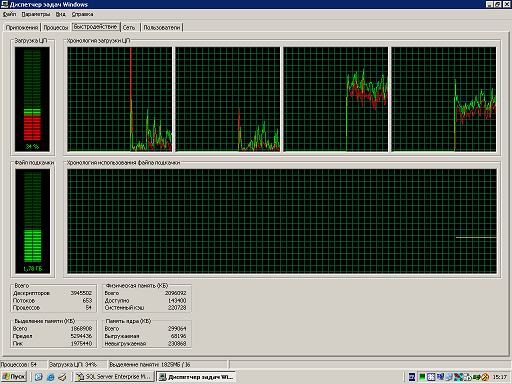Close the Task Manager window
Screen dimensions: 512x384
pos(506,4)
